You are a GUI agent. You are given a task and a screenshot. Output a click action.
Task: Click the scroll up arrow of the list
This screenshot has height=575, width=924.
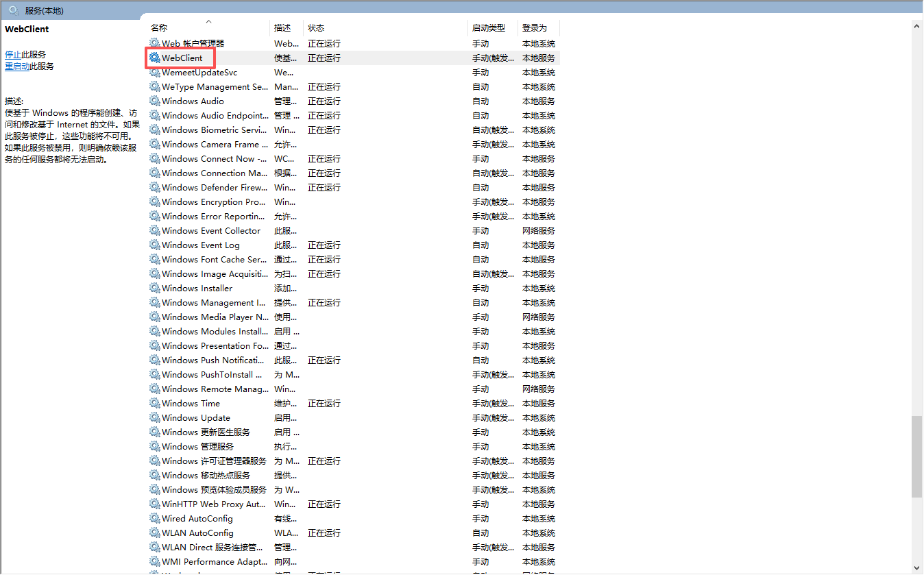click(x=917, y=26)
